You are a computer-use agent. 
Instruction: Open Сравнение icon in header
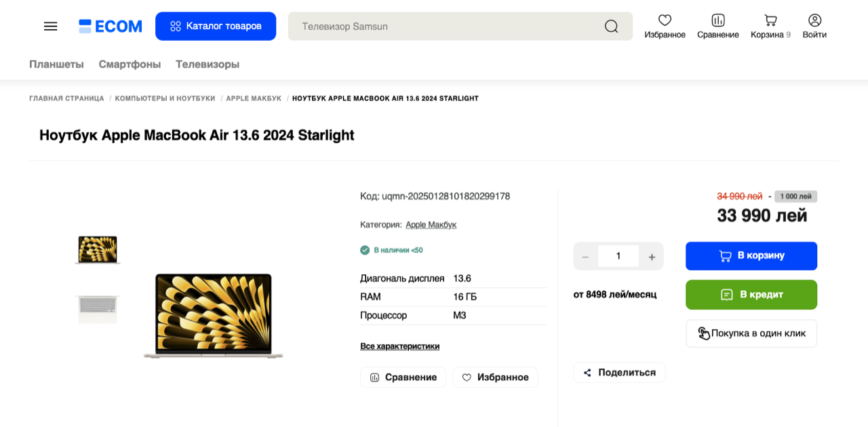coord(718,20)
